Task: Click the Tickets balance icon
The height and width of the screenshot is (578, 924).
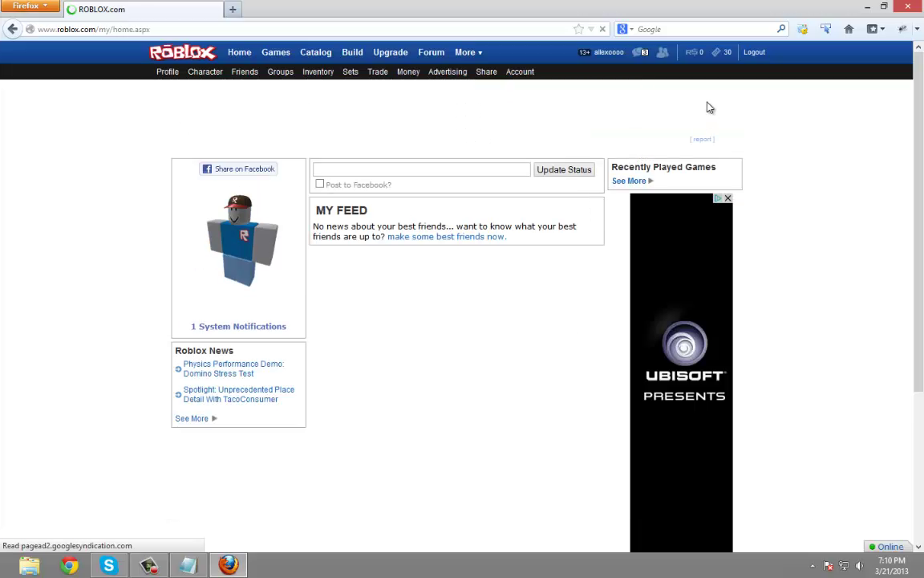Action: 716,52
